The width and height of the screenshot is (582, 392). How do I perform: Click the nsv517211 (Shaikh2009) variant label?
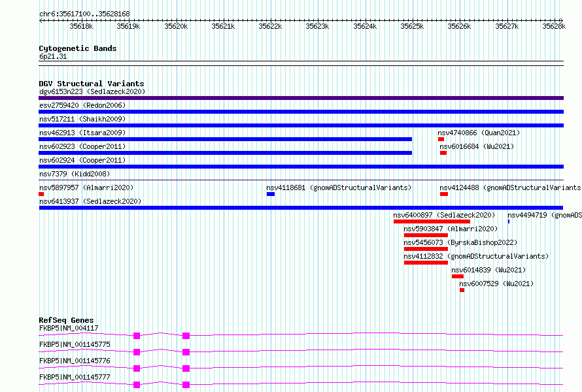(82, 119)
